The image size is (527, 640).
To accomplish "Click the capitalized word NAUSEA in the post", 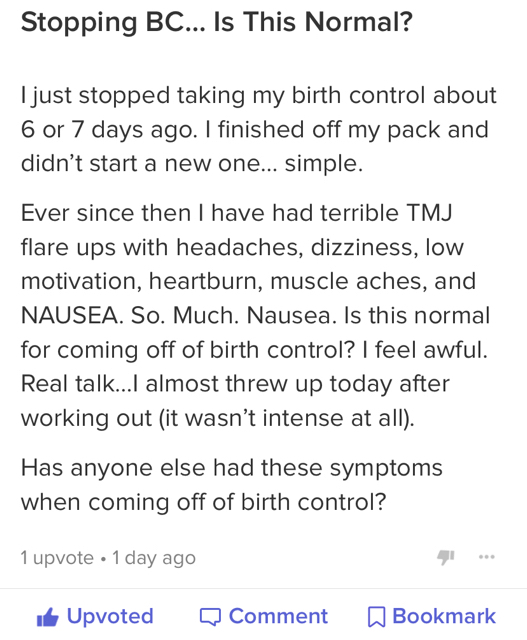I will pos(71,316).
